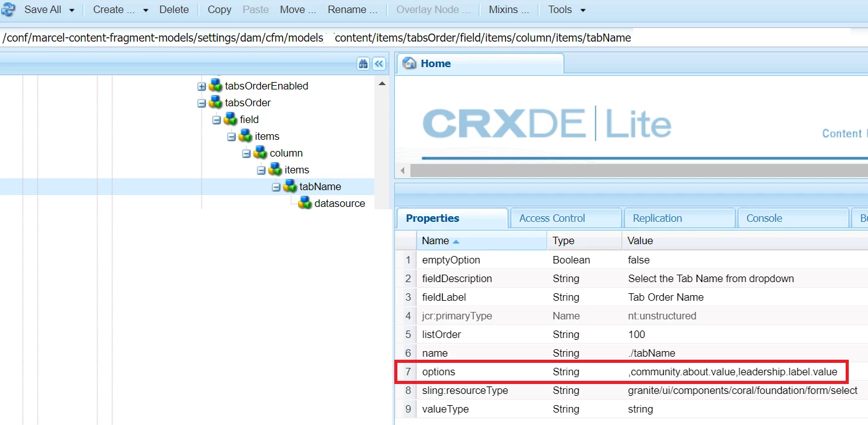Click Rename ... in the toolbar
Screen dimensions: 868x425
click(352, 9)
